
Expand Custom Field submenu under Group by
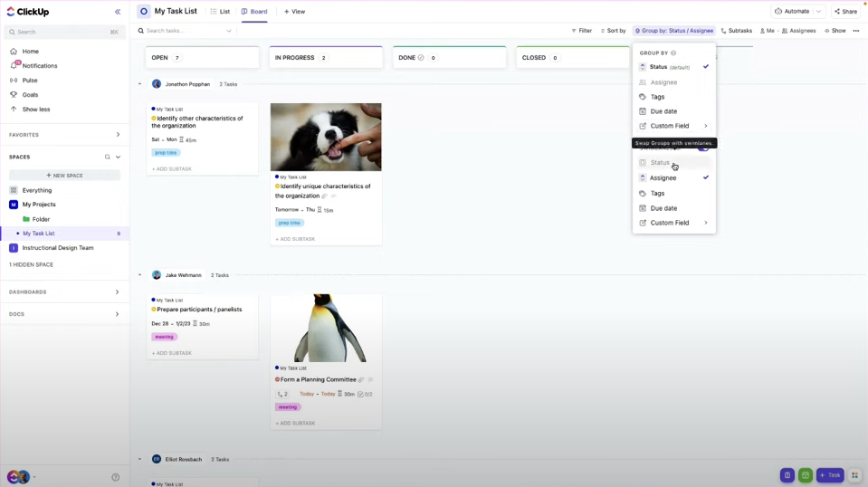point(673,126)
